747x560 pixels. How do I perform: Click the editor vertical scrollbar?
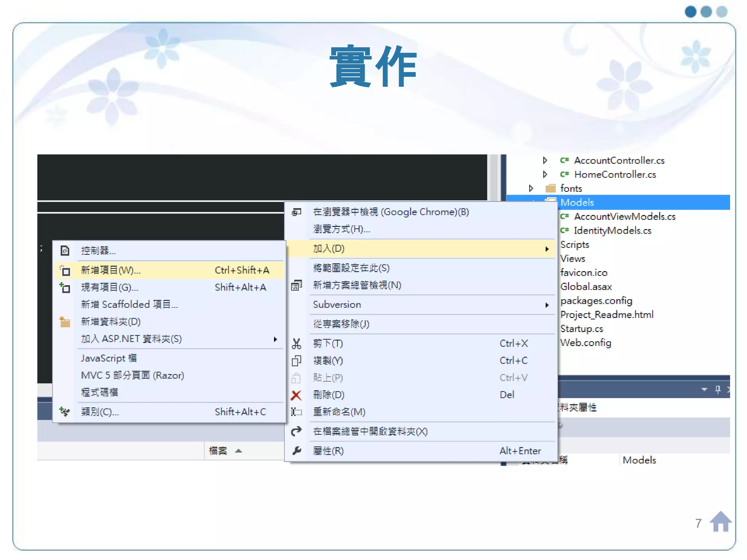tap(494, 177)
